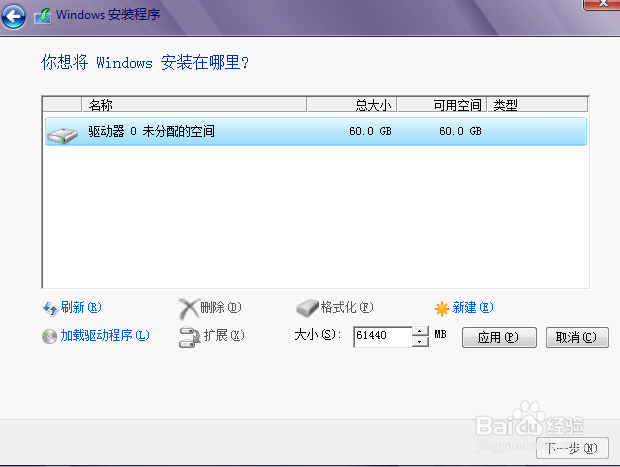Click the 取消(C) cancel button
620x467 pixels.
tap(577, 337)
